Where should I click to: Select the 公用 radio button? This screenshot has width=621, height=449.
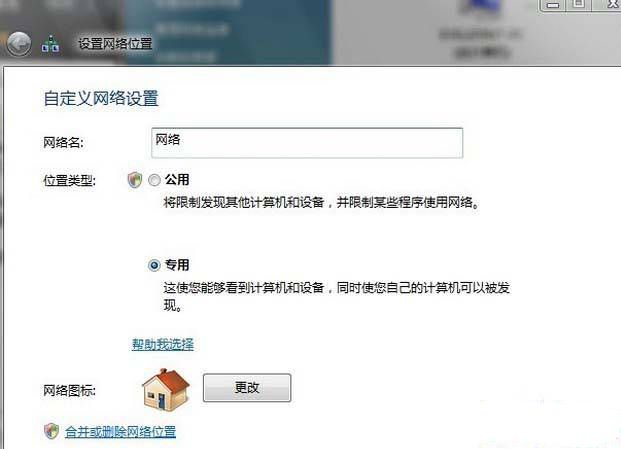pos(154,180)
